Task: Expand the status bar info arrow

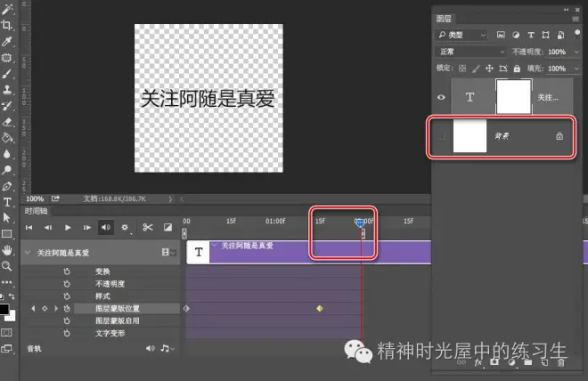Action: pyautogui.click(x=170, y=199)
